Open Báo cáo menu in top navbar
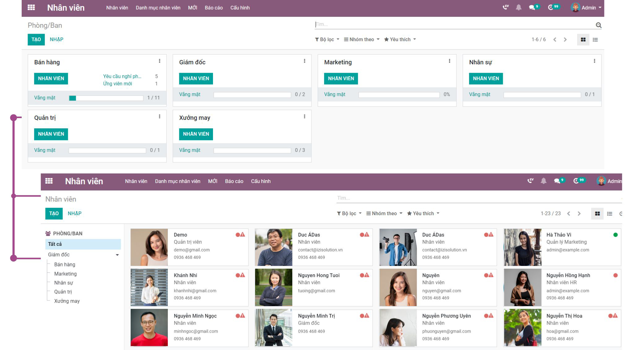This screenshot has width=644, height=350. tap(214, 8)
